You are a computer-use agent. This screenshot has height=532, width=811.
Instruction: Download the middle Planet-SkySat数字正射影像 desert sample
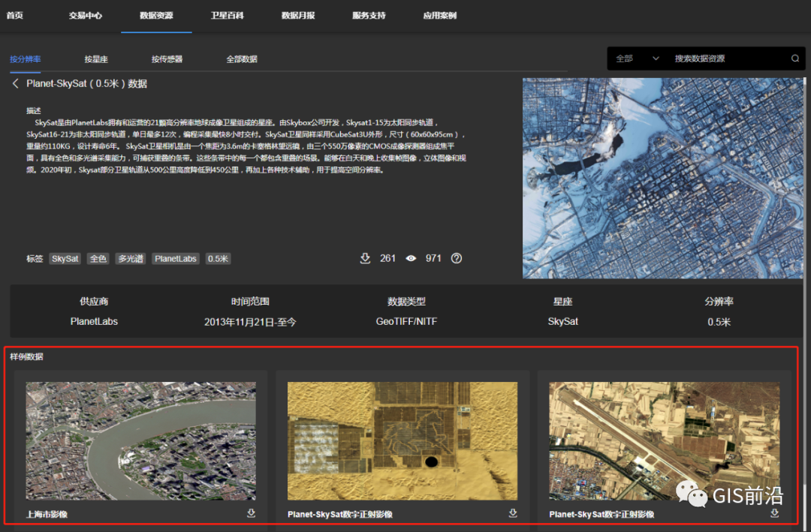pos(513,513)
